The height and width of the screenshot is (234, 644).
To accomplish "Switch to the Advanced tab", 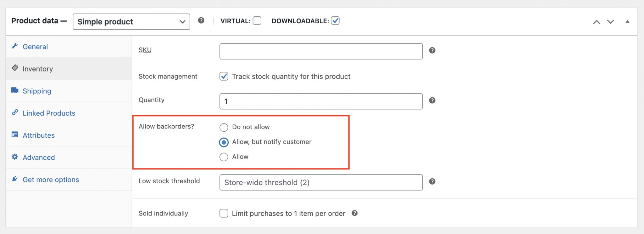I will pyautogui.click(x=39, y=157).
